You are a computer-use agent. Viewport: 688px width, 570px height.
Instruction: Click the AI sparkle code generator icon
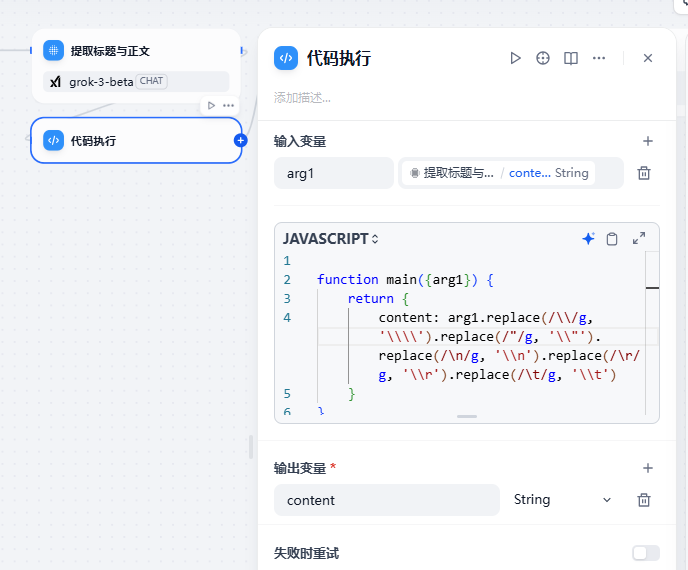(588, 239)
